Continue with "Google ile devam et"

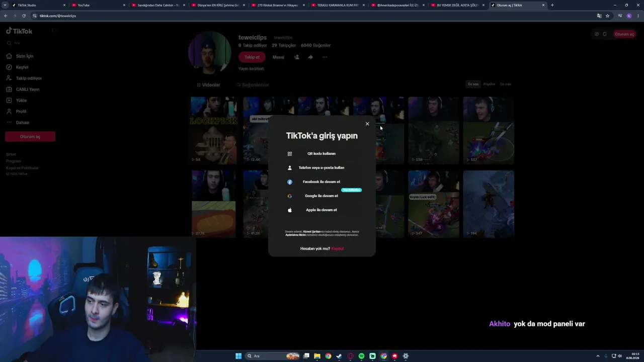(x=321, y=196)
